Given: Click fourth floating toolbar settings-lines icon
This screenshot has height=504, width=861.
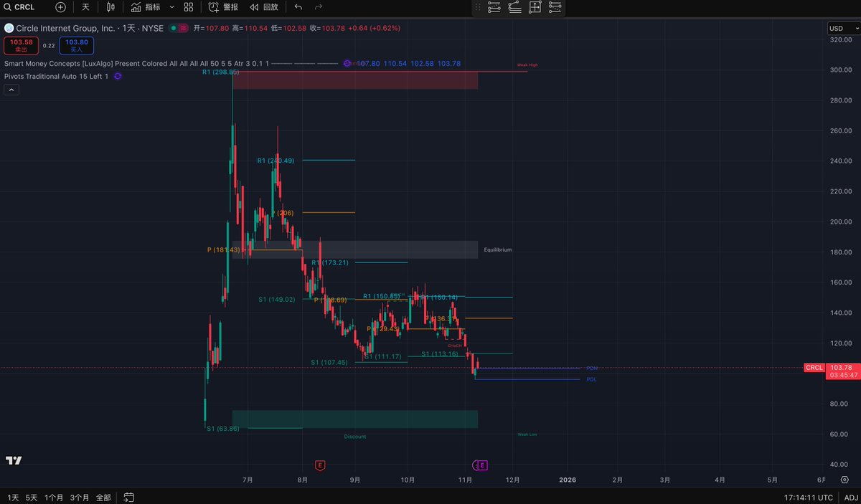Looking at the screenshot, I should point(555,8).
